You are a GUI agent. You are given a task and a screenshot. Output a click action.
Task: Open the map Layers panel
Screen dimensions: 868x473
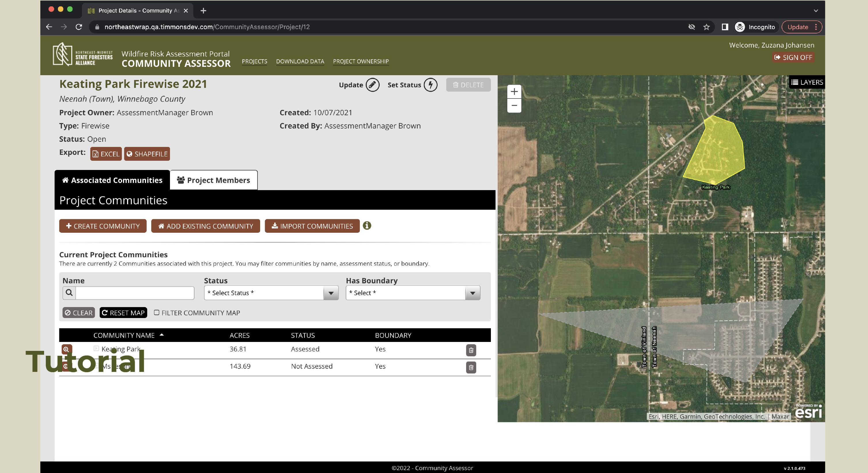pyautogui.click(x=807, y=82)
